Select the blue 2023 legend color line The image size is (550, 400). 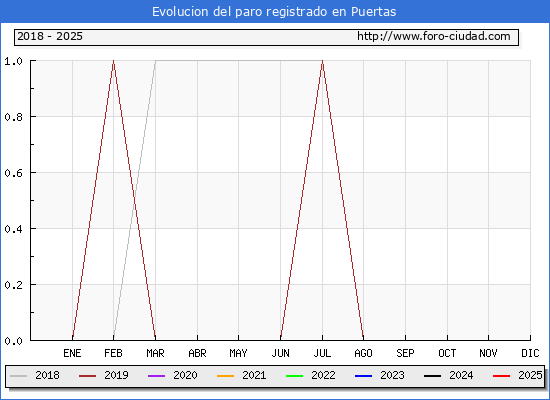click(x=363, y=376)
